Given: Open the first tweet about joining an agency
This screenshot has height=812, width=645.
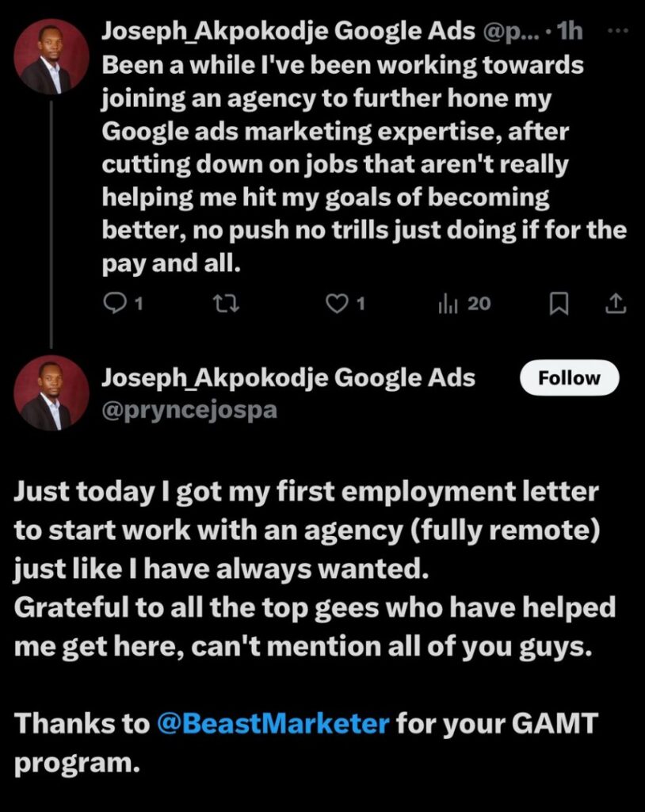Looking at the screenshot, I should pos(364,164).
